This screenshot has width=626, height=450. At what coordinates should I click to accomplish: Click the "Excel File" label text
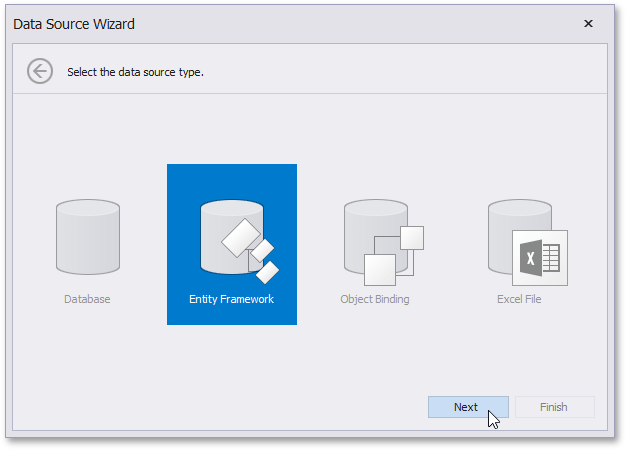(x=519, y=299)
